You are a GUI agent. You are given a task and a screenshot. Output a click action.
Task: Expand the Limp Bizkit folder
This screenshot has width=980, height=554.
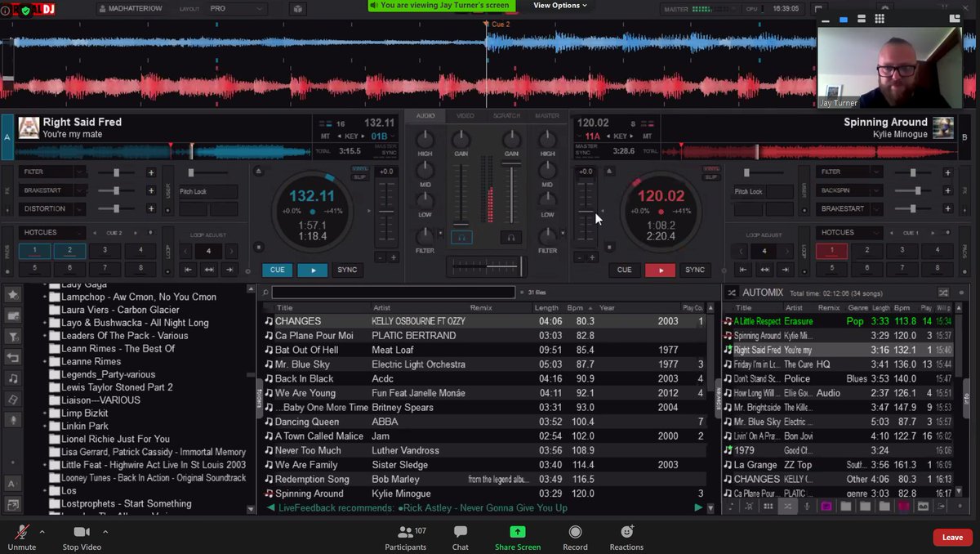(x=45, y=413)
